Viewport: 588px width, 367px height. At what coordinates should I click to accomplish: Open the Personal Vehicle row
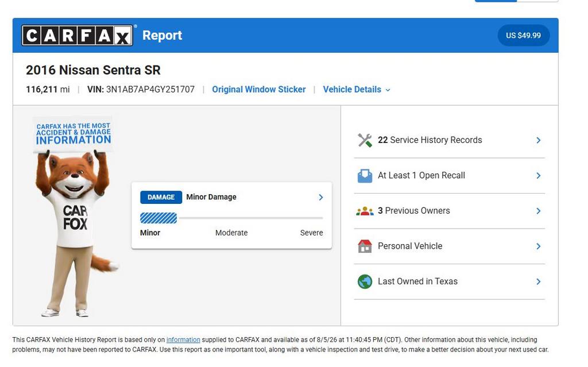pyautogui.click(x=449, y=246)
